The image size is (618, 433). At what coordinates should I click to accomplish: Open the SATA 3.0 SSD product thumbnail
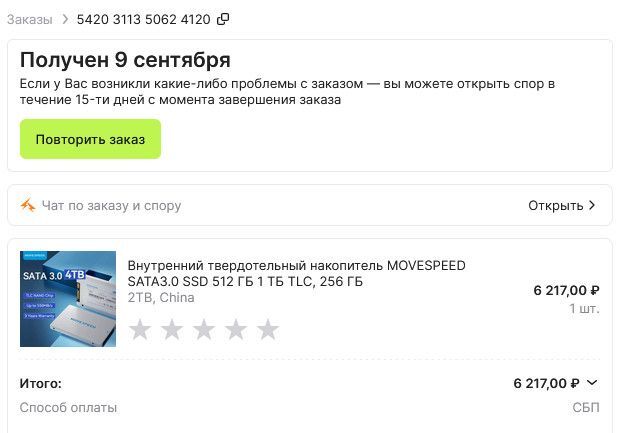point(68,299)
